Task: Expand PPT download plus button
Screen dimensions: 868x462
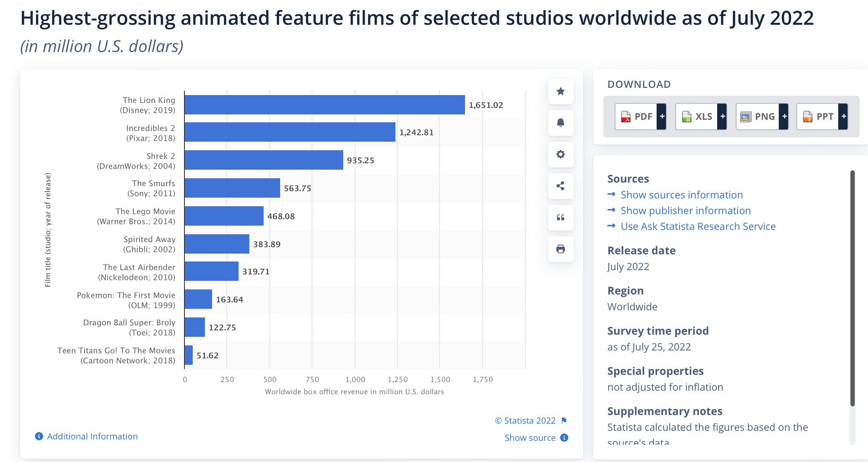Action: coord(844,117)
